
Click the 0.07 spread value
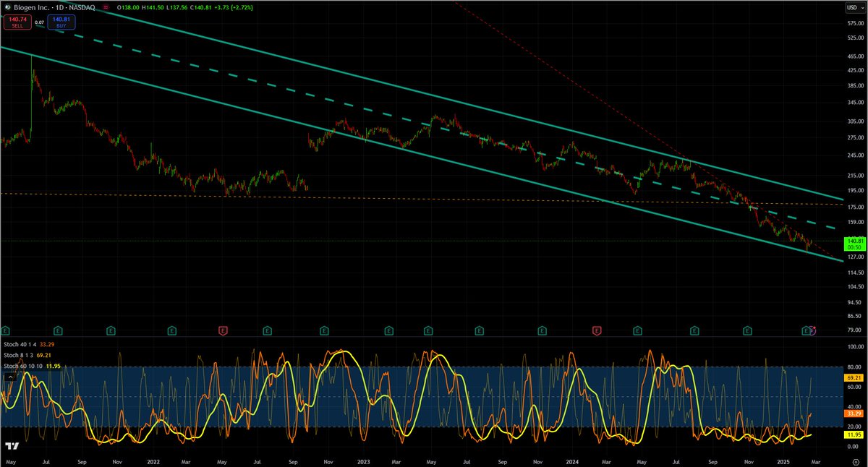pyautogui.click(x=38, y=23)
